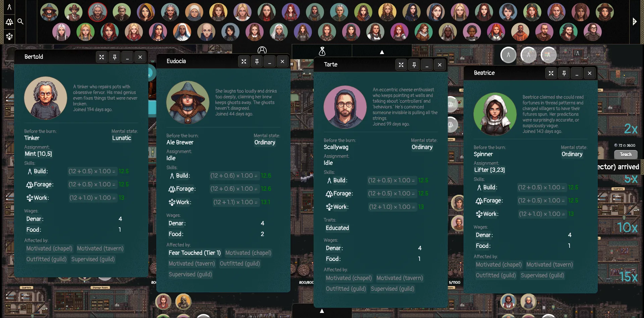This screenshot has height=318, width=644.
Task: Pin the Tarte window
Action: [414, 65]
